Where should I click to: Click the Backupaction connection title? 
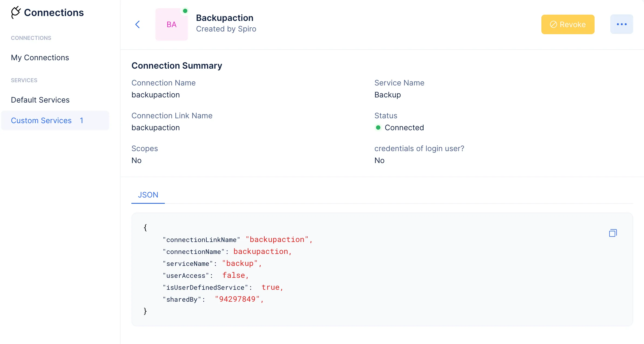point(225,18)
